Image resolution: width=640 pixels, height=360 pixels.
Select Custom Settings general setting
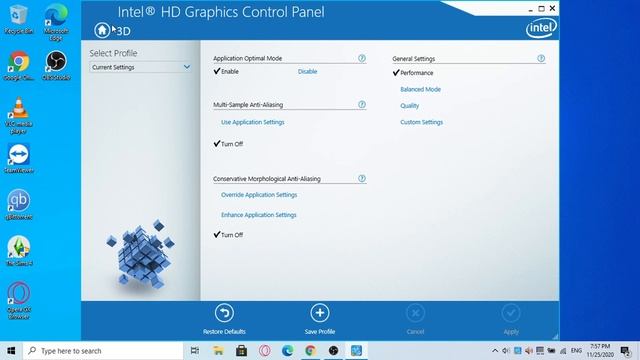coord(421,122)
